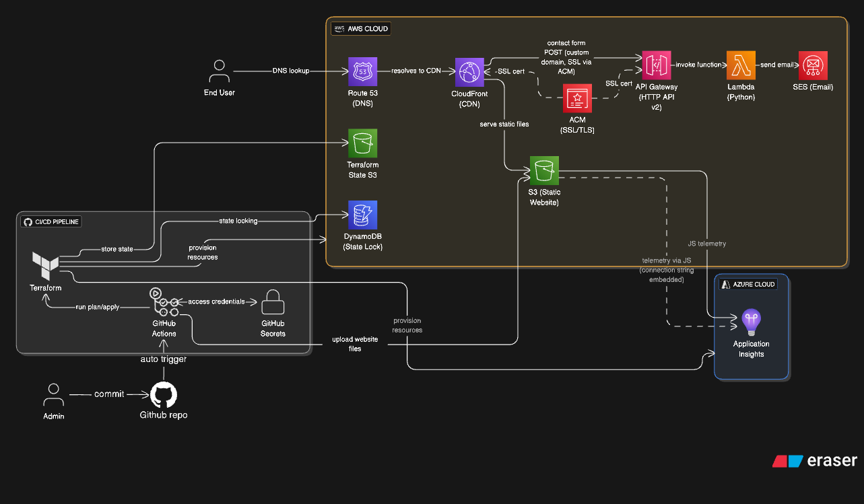
Task: Select the 'serve static files' label
Action: [504, 124]
